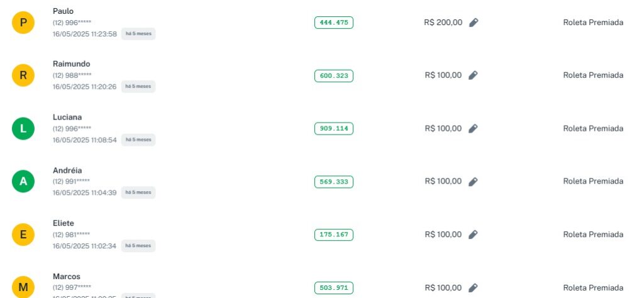Viewport: 644px width, 298px height.
Task: Click the 'há 5 meses' tag for Paulo
Action: pos(138,33)
